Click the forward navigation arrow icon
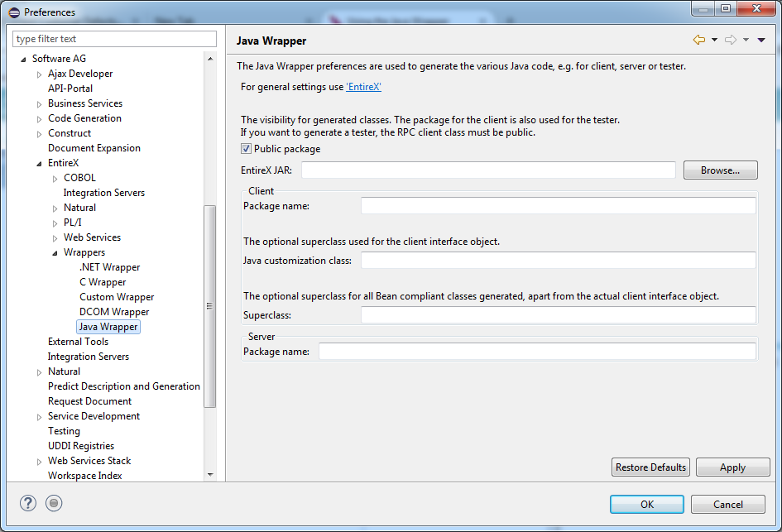This screenshot has width=782, height=532. coord(731,40)
